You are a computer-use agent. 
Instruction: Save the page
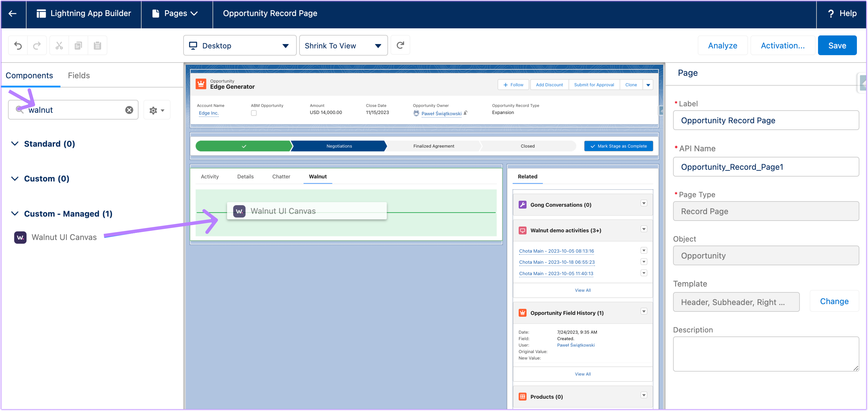837,45
